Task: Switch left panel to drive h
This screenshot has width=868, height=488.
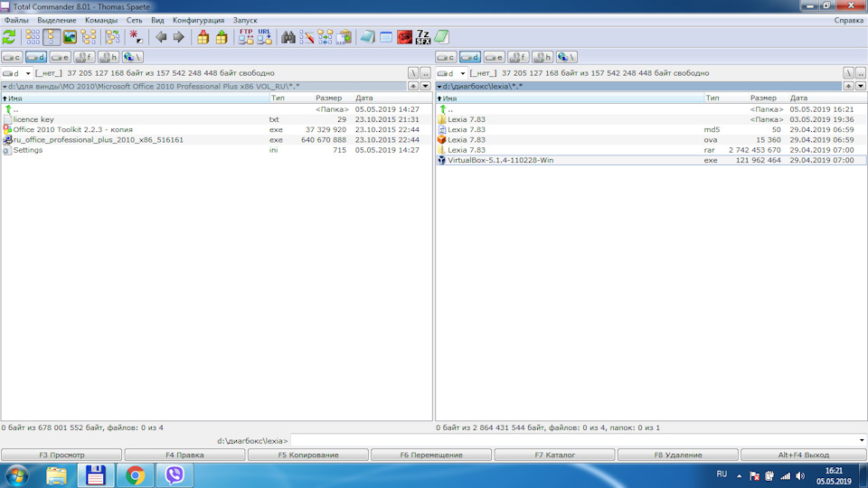Action: pos(108,57)
